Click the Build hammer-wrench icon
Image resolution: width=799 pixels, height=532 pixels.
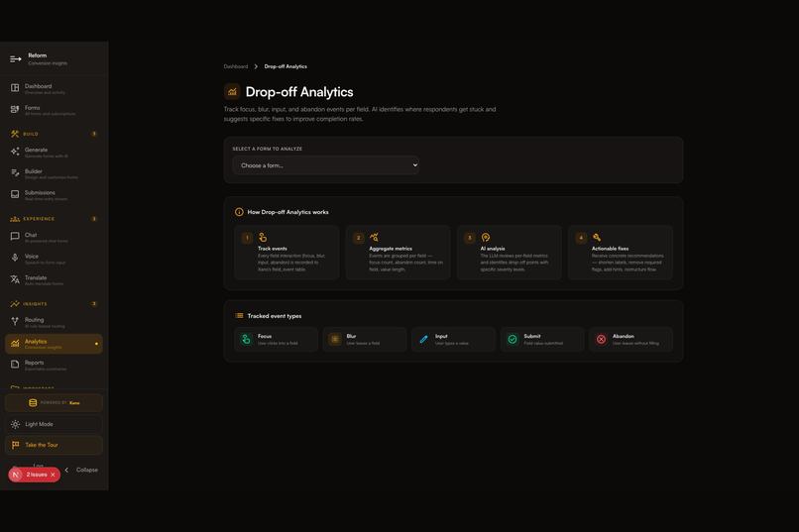click(15, 134)
